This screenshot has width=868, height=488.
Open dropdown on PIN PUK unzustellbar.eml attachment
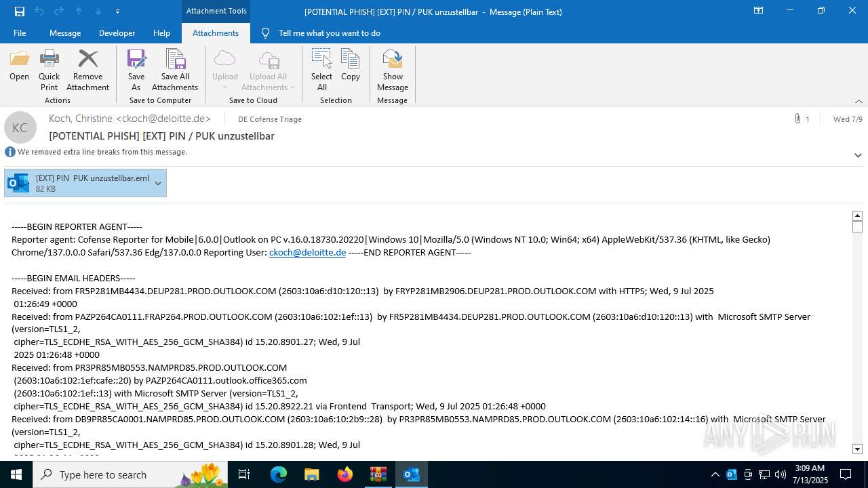(158, 183)
